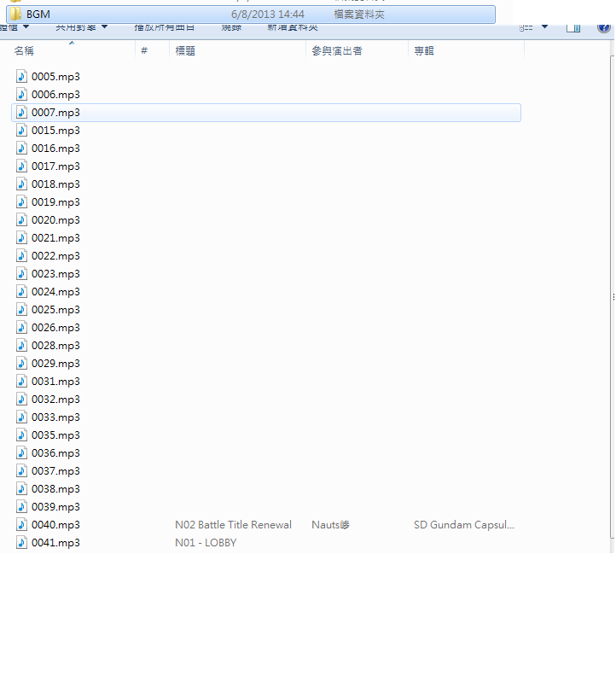
Task: Click the music icon of 0026.mp3
Action: tap(21, 327)
